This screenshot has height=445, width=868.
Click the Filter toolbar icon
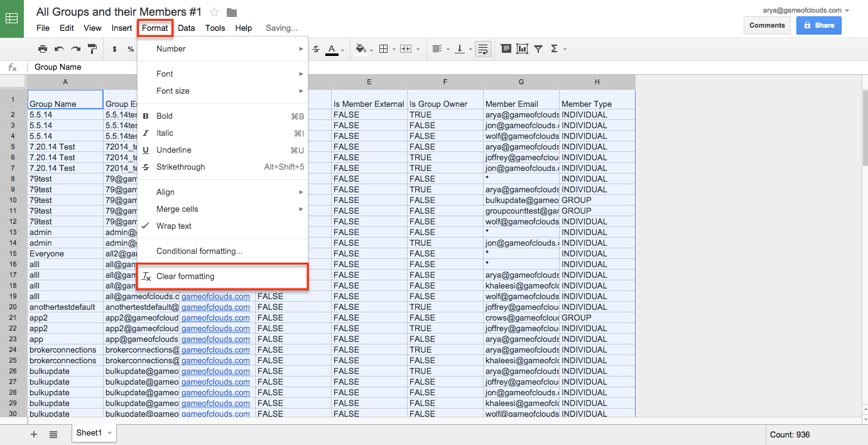tap(538, 49)
